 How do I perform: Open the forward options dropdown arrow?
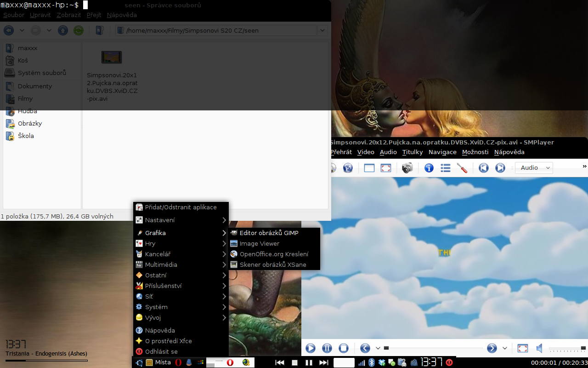tap(504, 348)
